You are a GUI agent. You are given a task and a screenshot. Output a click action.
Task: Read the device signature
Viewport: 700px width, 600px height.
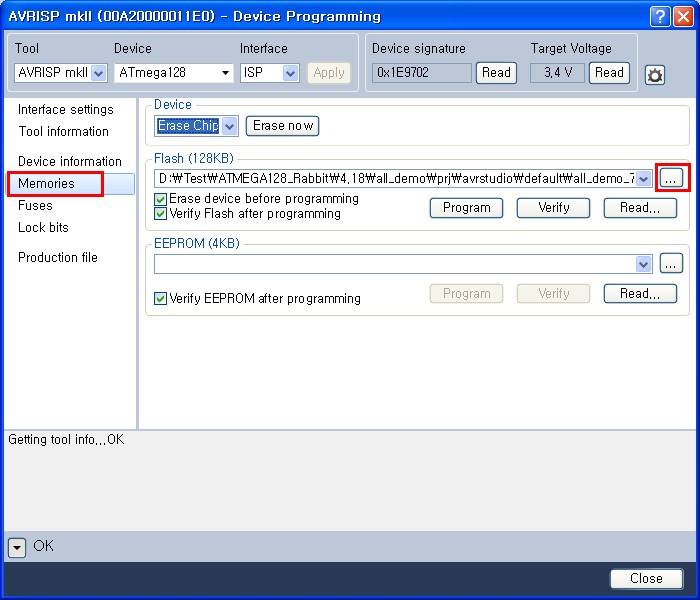(x=496, y=72)
